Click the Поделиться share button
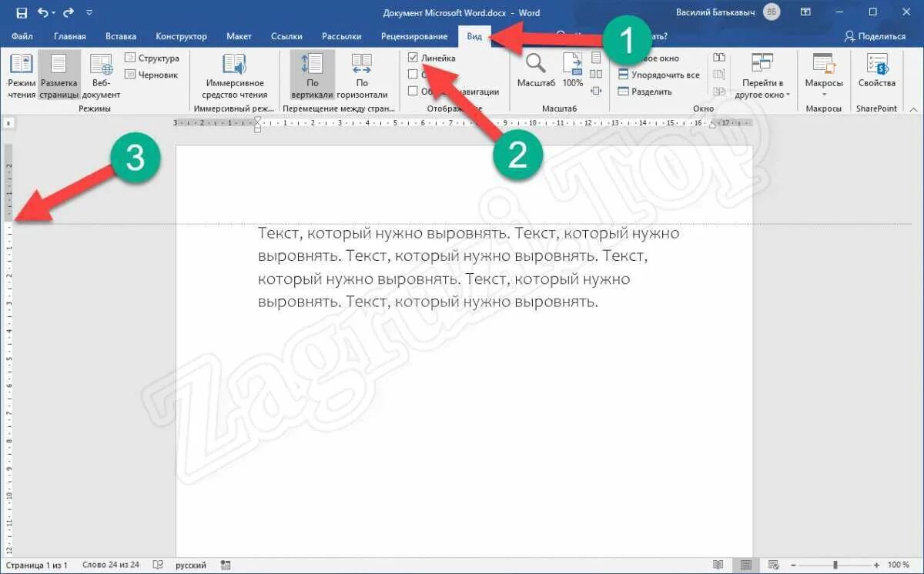 pos(875,36)
